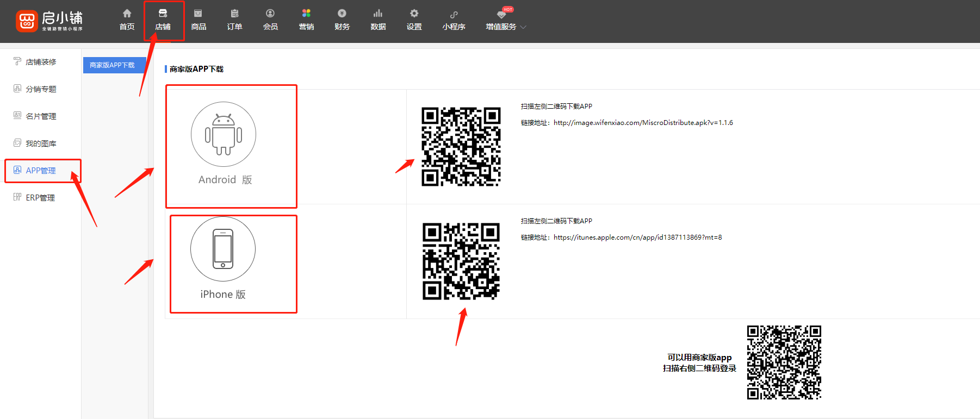The image size is (980, 419).
Task: Expand the 增值服务 dropdown arrow
Action: (x=523, y=27)
